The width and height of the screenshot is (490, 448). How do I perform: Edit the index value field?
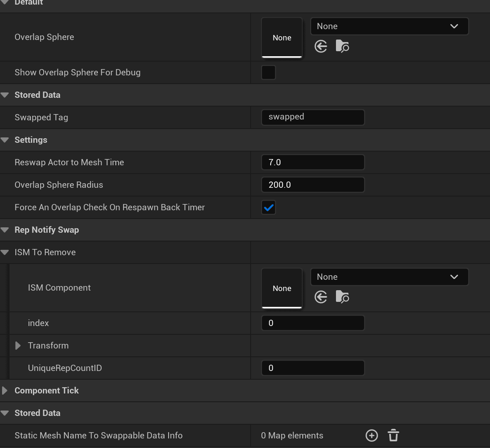pos(313,323)
